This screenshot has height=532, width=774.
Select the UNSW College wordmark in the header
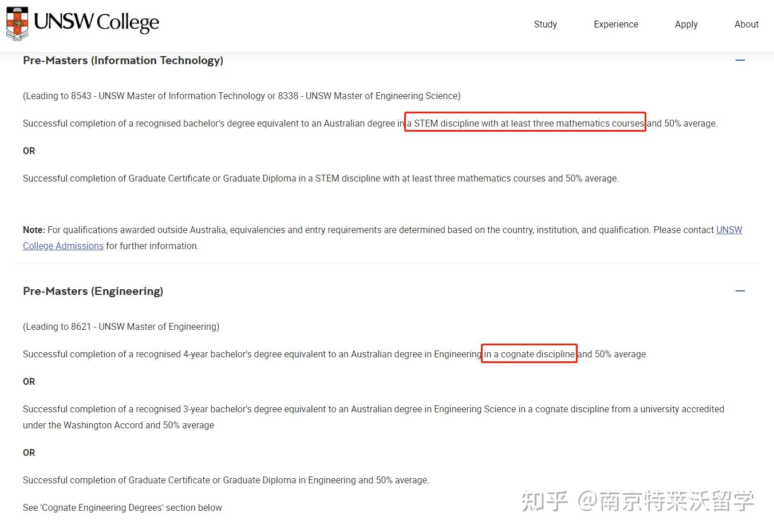(x=97, y=23)
